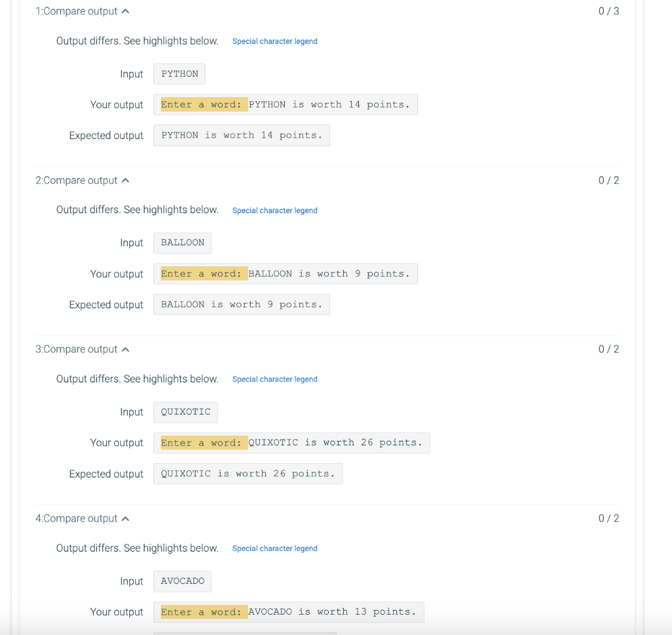
Task: Click the 0 / 3 score for test 1
Action: pyautogui.click(x=608, y=11)
